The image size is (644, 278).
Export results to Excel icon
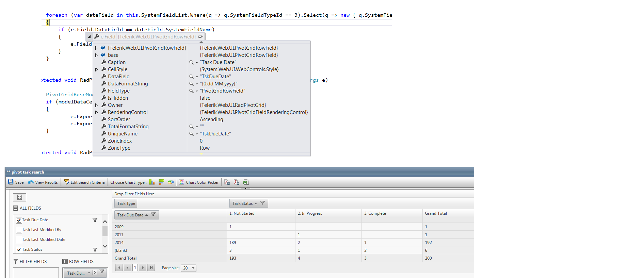pos(246,182)
